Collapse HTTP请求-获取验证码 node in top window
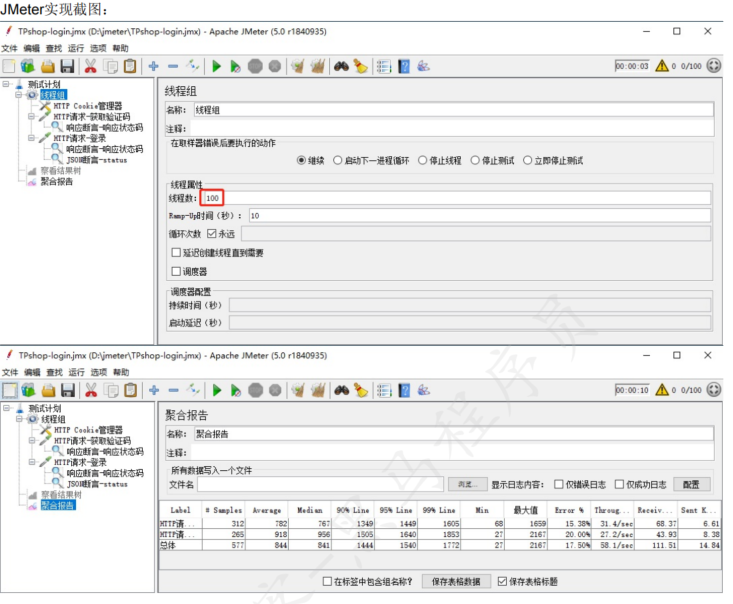733x604 pixels. coord(31,116)
